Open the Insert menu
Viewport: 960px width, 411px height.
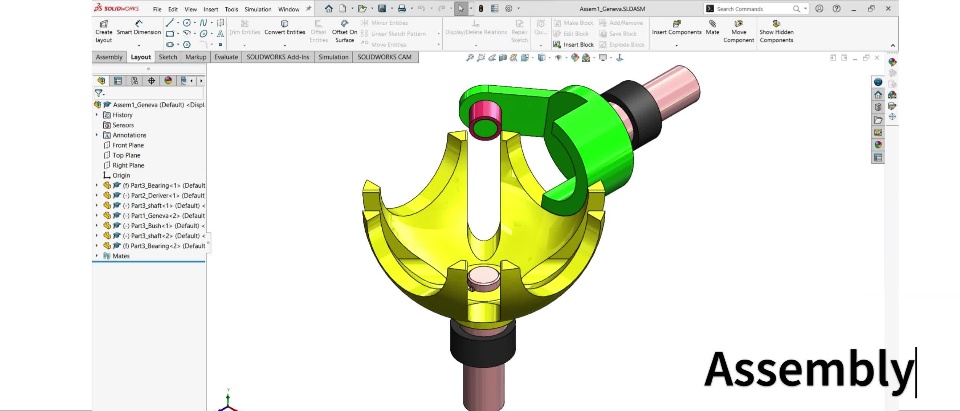click(x=211, y=9)
